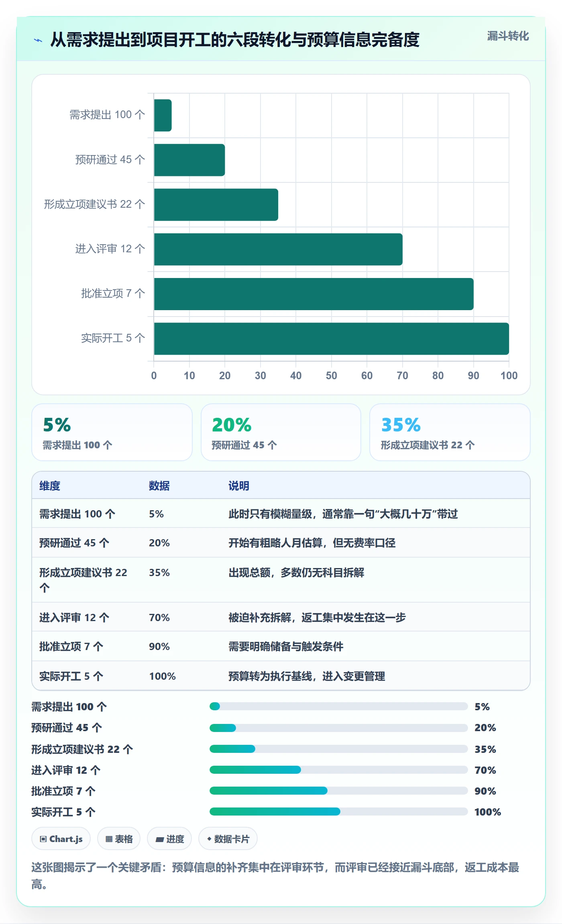
Task: Select the 进度 tag chip
Action: point(169,839)
